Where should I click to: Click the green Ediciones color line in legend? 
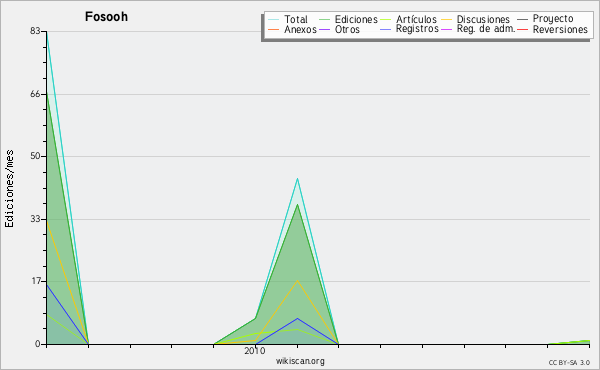point(324,19)
